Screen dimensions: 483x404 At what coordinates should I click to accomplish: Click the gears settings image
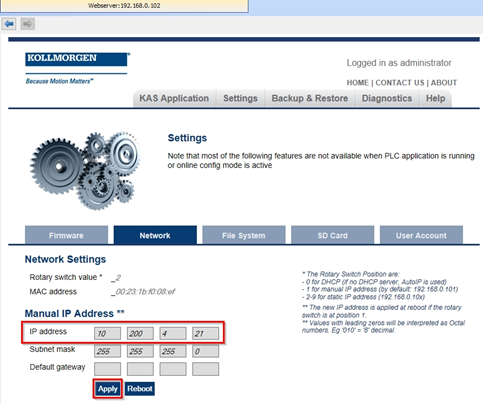coord(85,171)
